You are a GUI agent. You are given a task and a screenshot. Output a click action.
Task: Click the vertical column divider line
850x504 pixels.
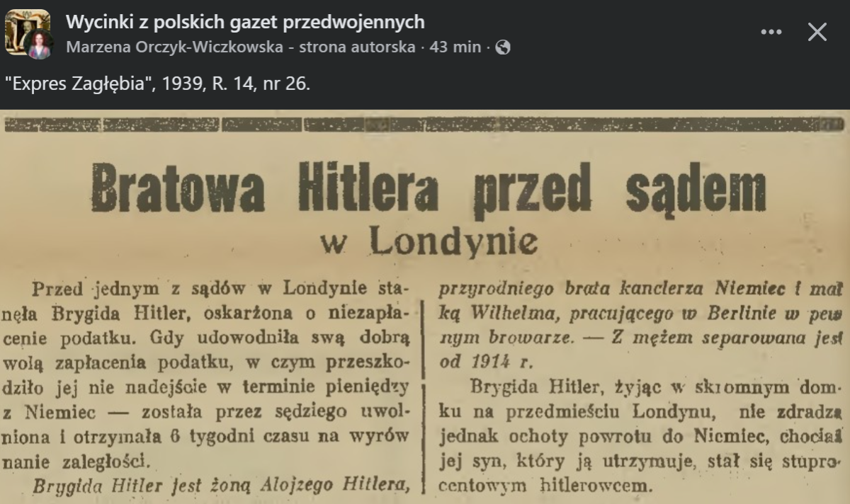coord(424,389)
